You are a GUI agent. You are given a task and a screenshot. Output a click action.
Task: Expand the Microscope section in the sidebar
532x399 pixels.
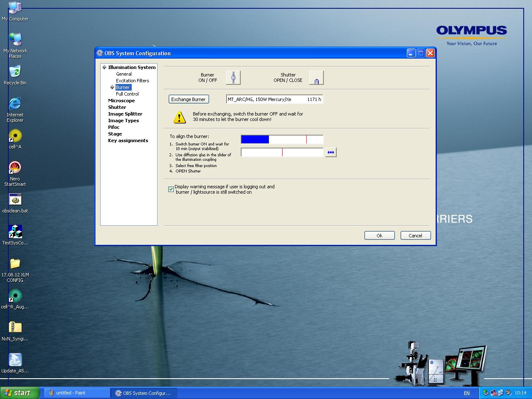click(121, 100)
